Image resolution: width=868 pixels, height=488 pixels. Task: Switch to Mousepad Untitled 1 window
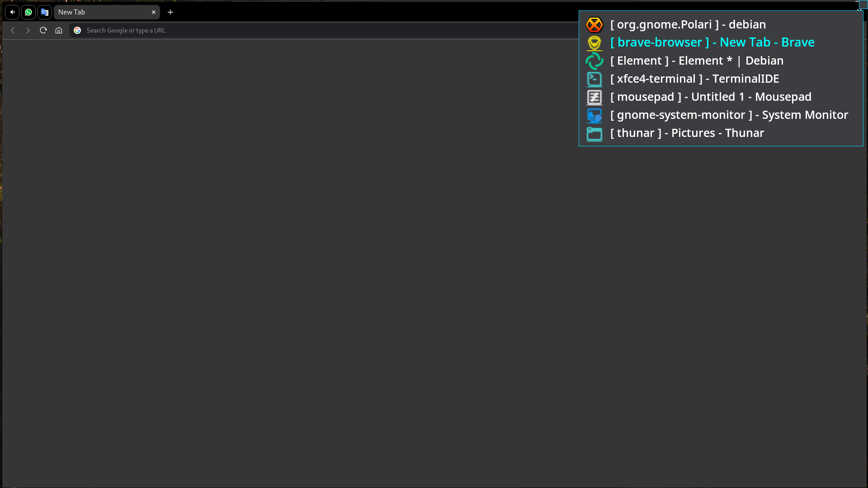click(x=710, y=97)
